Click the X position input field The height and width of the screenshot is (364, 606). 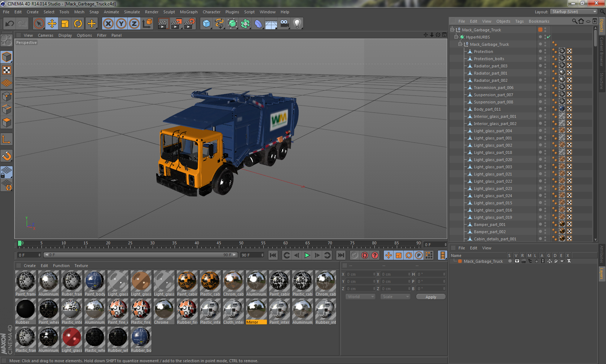(360, 274)
